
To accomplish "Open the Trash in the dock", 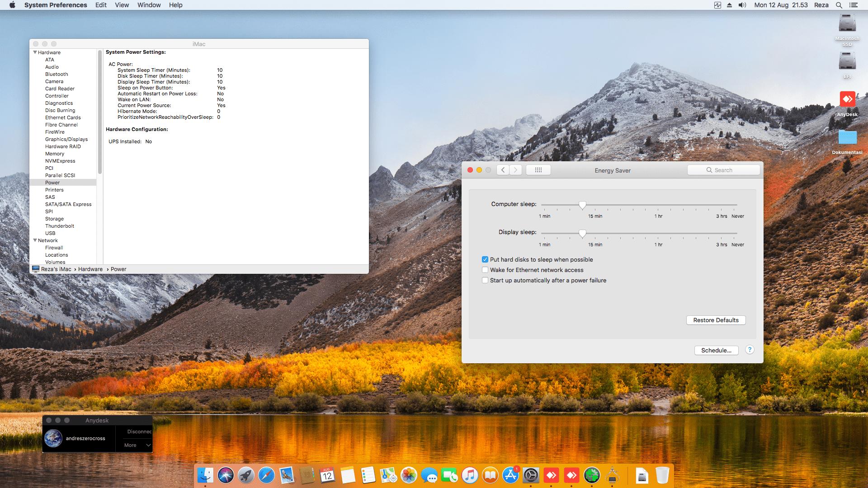I will coord(662,475).
